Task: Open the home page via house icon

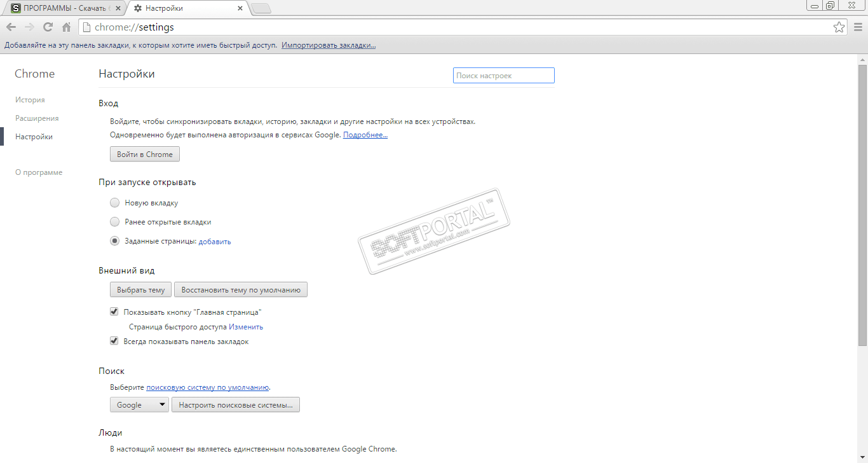Action: (x=66, y=27)
